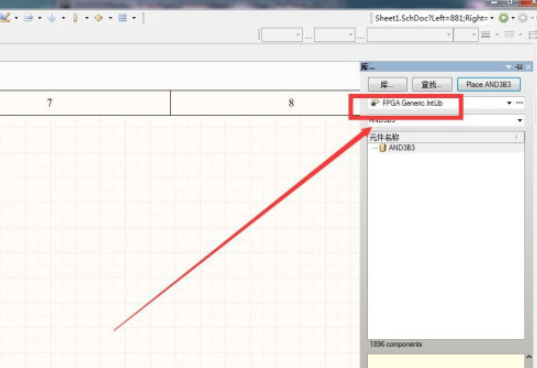Click the library browse ellipsis button
The image size is (537, 368).
520,103
